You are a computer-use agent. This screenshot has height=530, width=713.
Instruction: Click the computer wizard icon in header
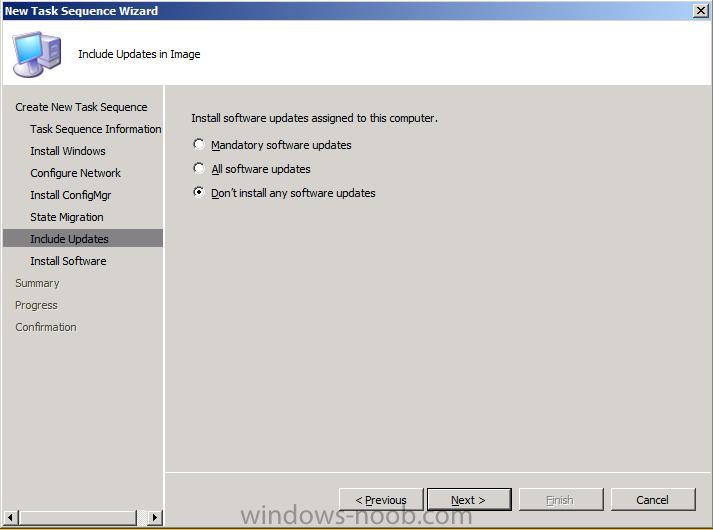(37, 54)
